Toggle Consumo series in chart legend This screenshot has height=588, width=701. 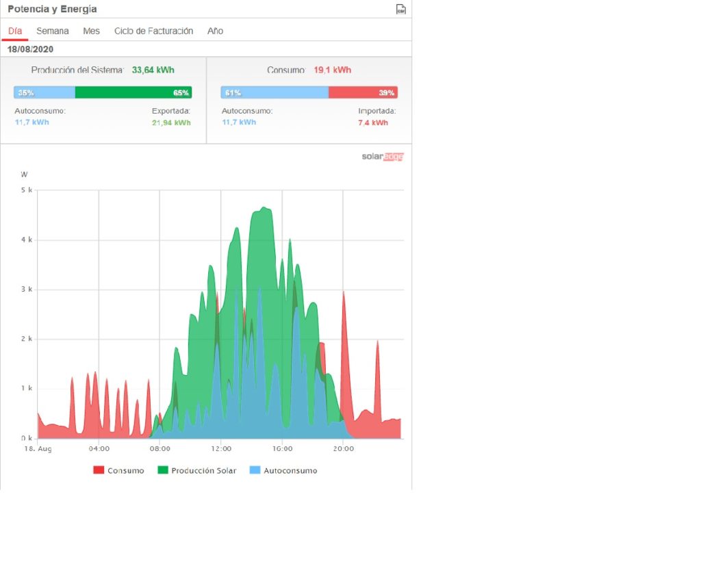click(126, 471)
